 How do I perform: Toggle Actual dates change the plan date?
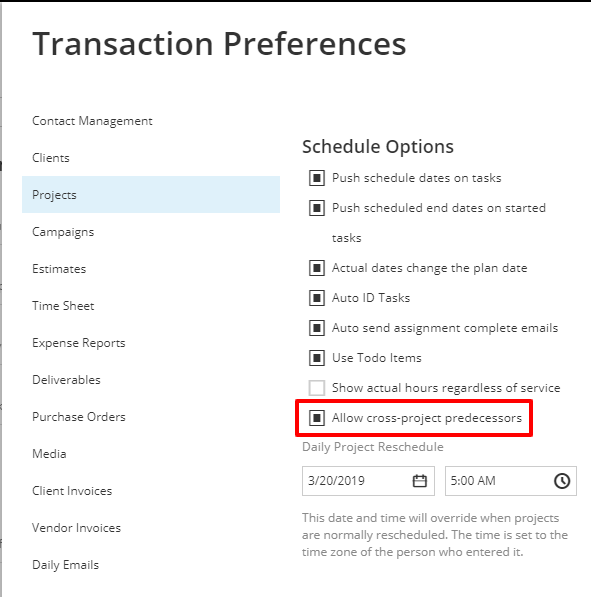pos(317,268)
